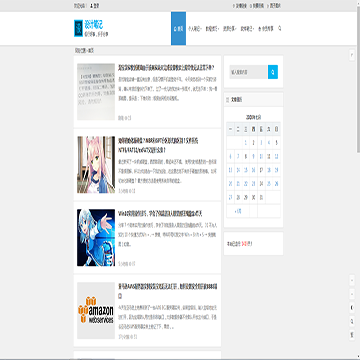Click the blue sidebar search button
Image resolution: width=360 pixels, height=360 pixels.
tap(273, 72)
